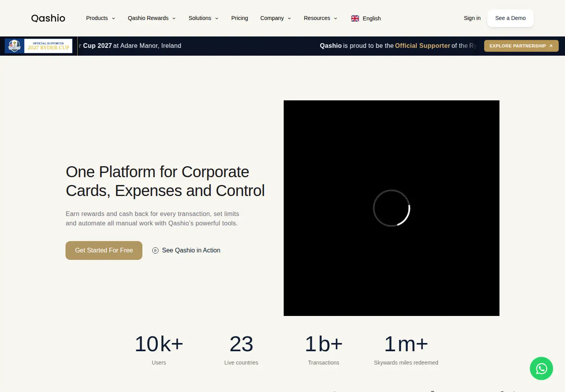Expand the Qashio Rewards dropdown
The width and height of the screenshot is (565, 392).
click(152, 18)
